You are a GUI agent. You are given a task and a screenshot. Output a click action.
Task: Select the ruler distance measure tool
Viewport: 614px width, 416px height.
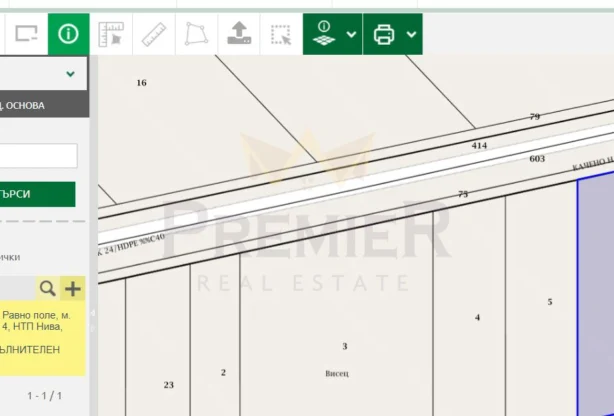pos(153,34)
